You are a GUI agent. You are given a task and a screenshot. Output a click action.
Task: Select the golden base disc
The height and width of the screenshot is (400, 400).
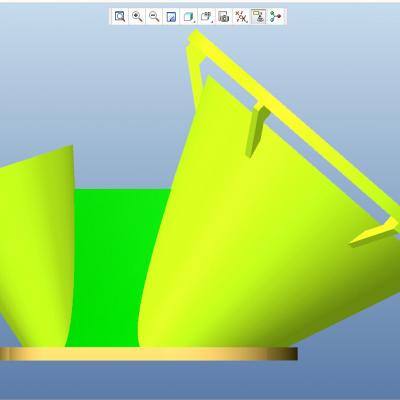(148, 354)
